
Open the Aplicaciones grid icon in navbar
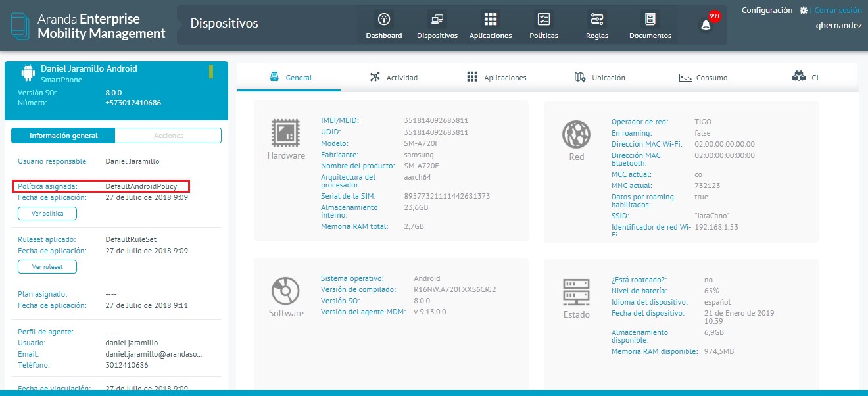tap(491, 20)
